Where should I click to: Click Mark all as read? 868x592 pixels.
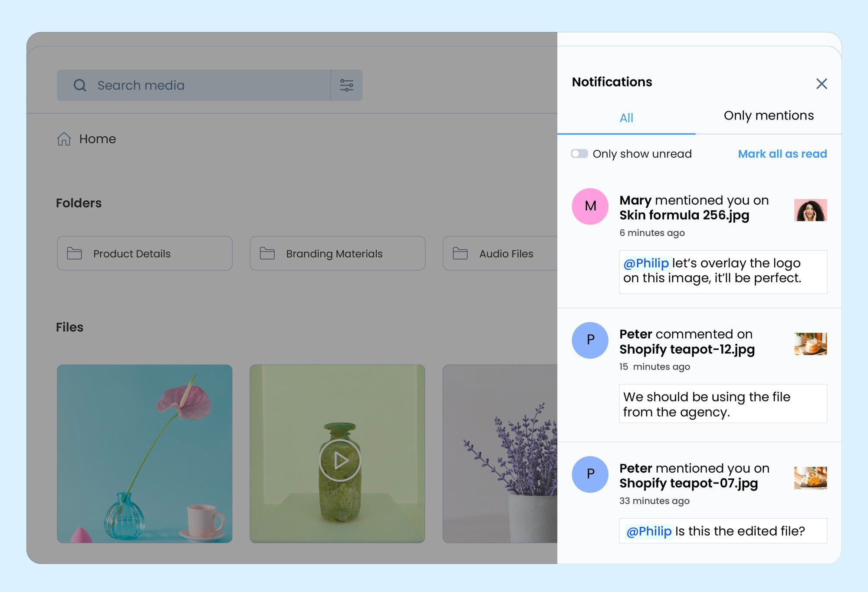pos(783,154)
